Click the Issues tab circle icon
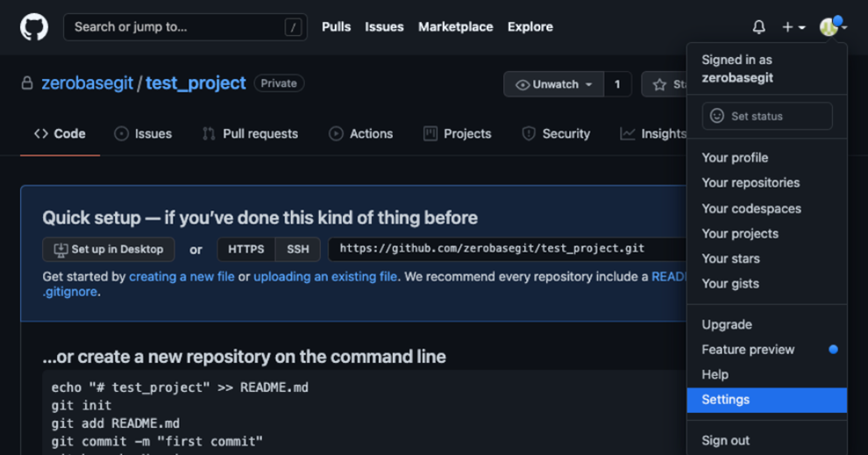 coord(121,134)
